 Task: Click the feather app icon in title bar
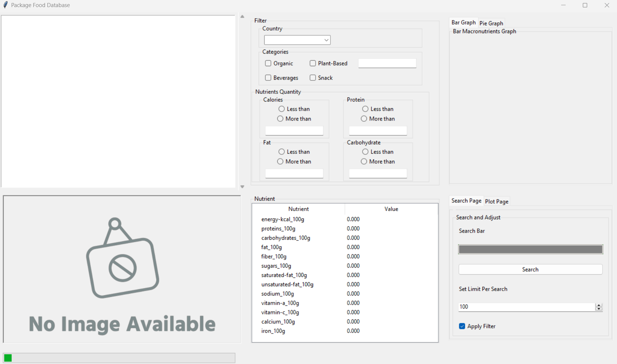coord(6,5)
